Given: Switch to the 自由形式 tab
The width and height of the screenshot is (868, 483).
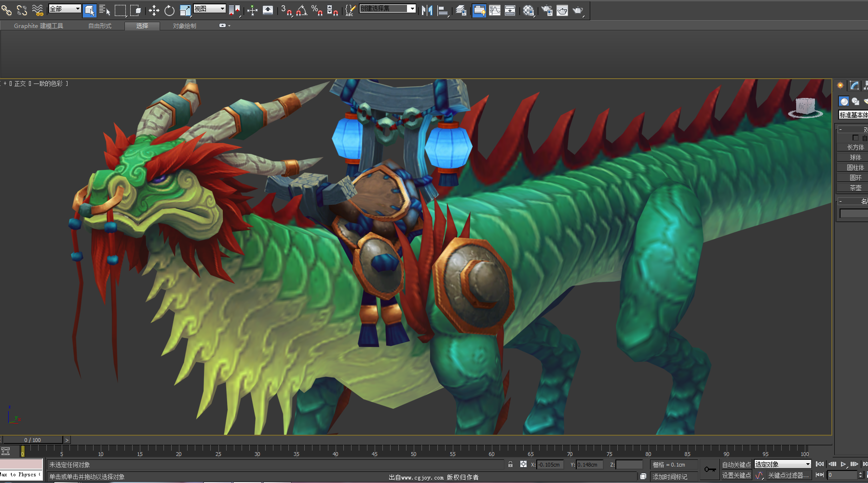Looking at the screenshot, I should tap(100, 26).
